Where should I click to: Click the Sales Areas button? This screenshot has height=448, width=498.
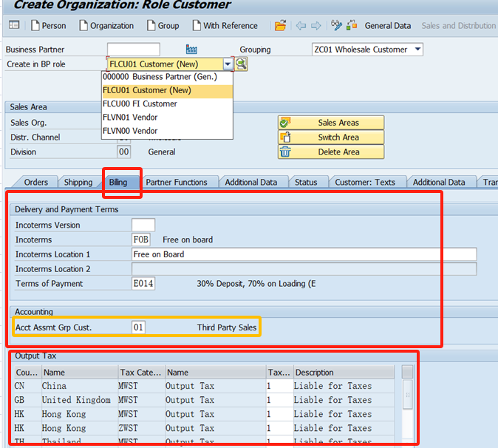point(331,123)
